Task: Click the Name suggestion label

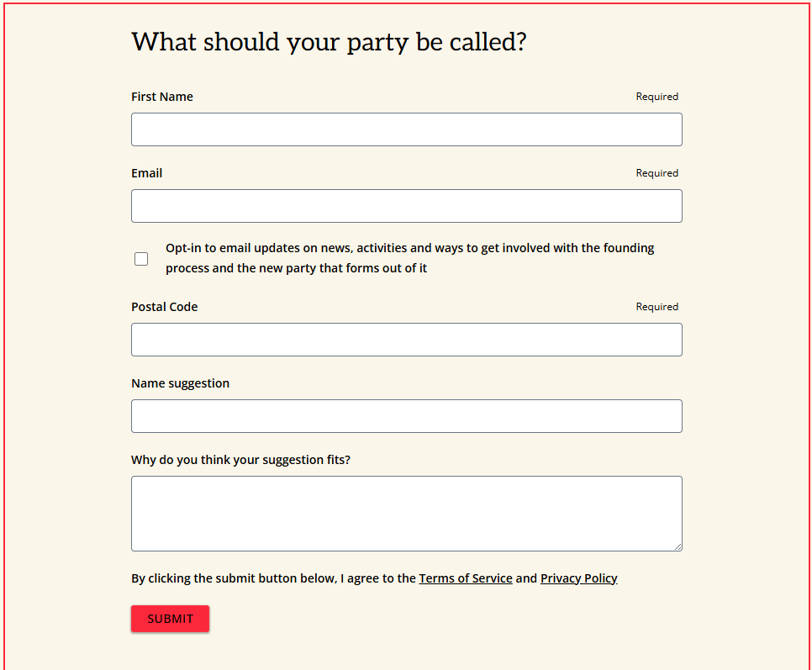Action: [180, 383]
